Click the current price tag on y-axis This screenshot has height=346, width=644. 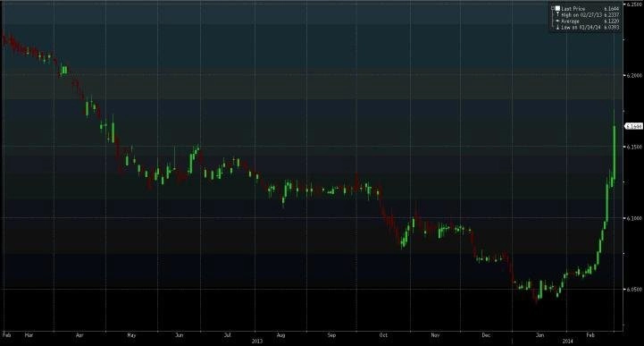pyautogui.click(x=633, y=126)
